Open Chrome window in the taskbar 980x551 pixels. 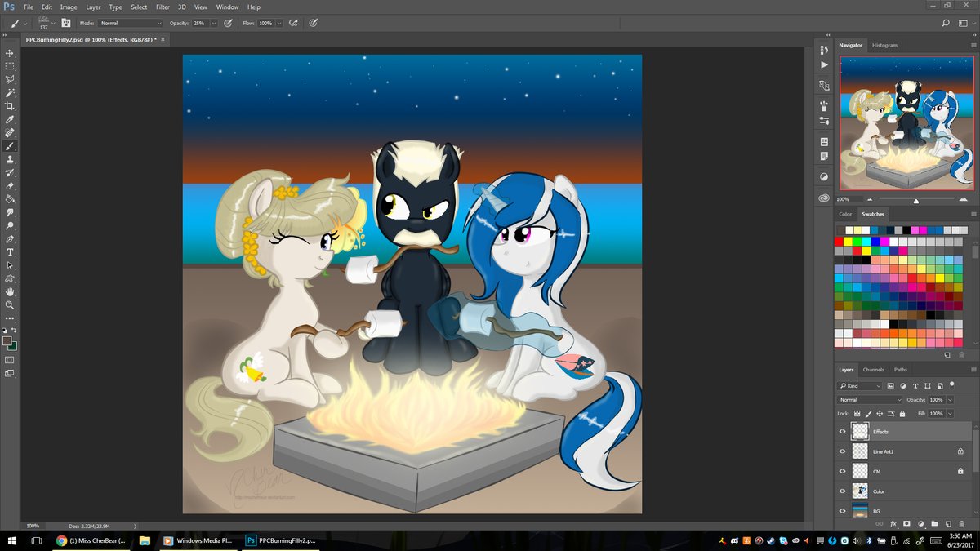pyautogui.click(x=91, y=540)
